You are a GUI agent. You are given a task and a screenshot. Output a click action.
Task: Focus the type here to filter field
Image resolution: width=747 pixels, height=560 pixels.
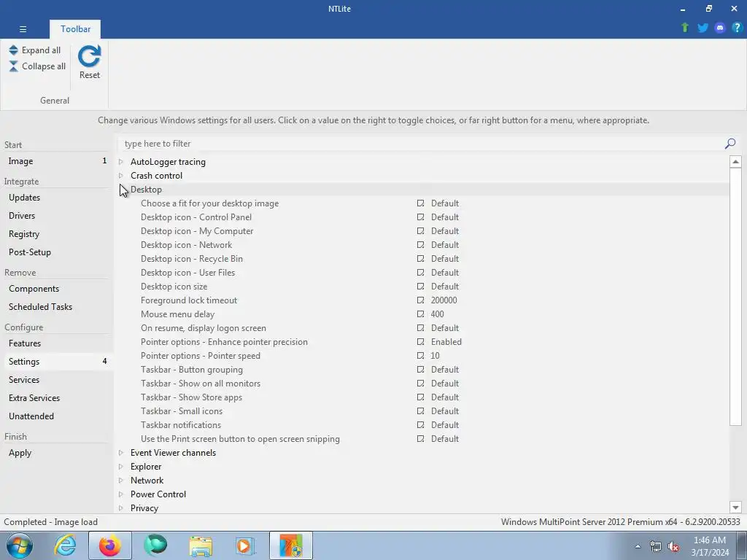421,144
